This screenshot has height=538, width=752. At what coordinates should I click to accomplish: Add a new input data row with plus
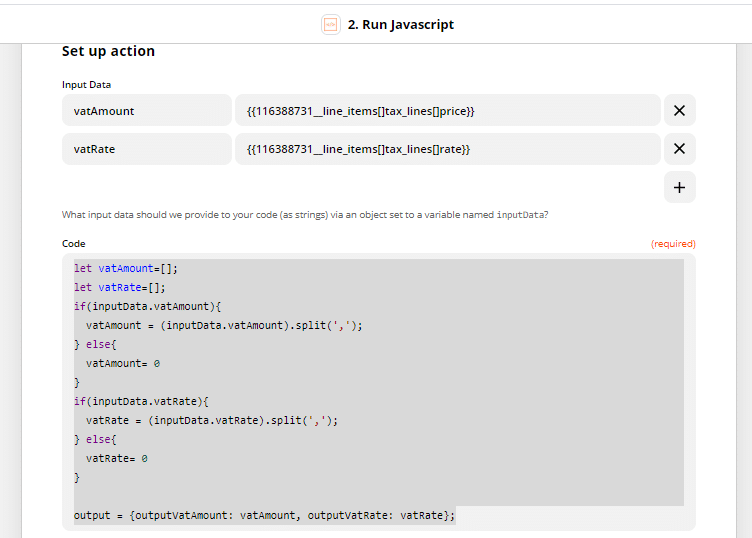tap(679, 187)
